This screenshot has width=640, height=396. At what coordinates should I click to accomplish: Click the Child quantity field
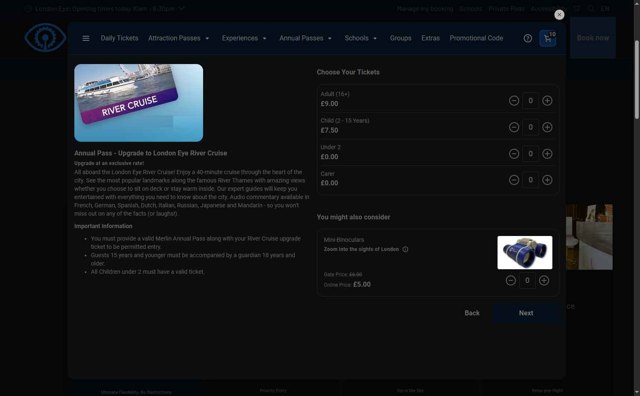[x=531, y=127]
